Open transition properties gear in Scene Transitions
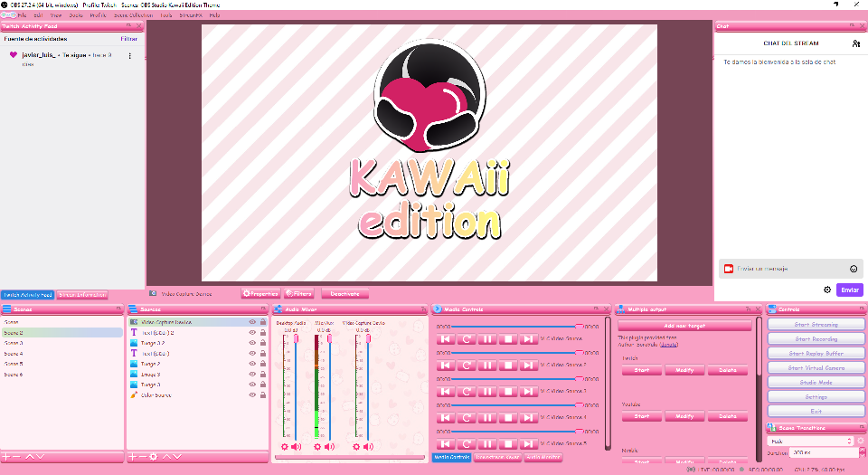This screenshot has width=868, height=475. click(x=861, y=442)
